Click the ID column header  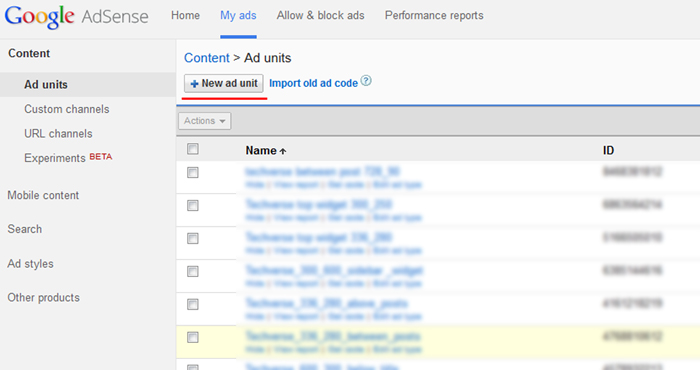point(608,151)
